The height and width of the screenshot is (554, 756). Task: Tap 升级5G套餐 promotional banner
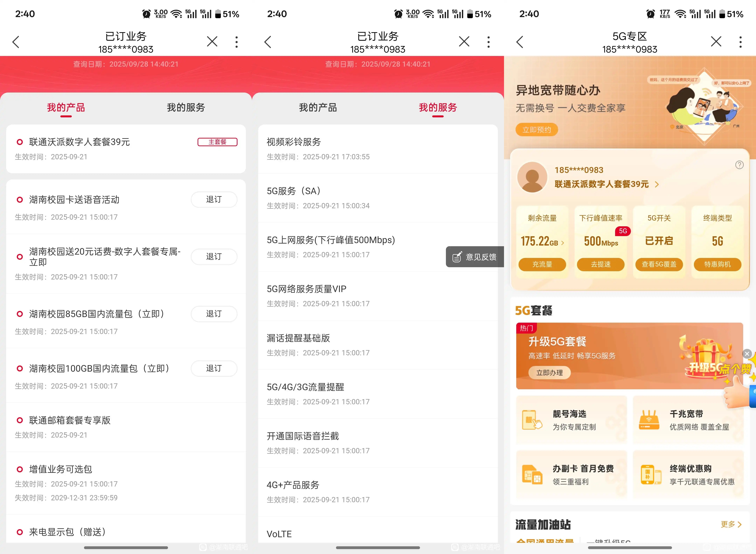tap(604, 356)
